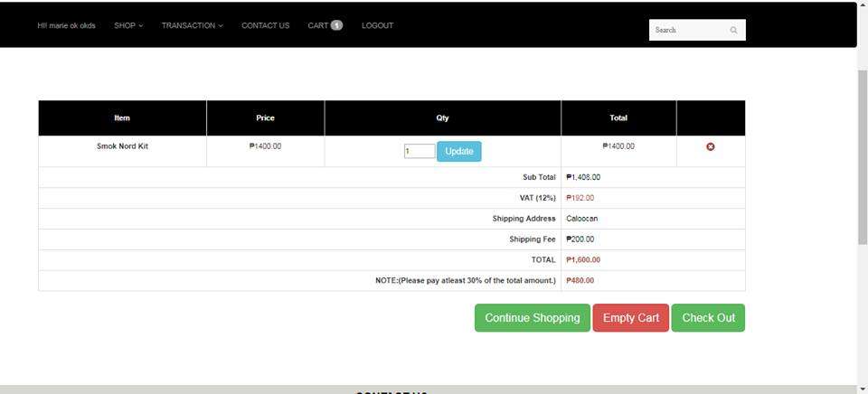
Task: Click the 'VAT (12%)' row label
Action: coord(537,198)
